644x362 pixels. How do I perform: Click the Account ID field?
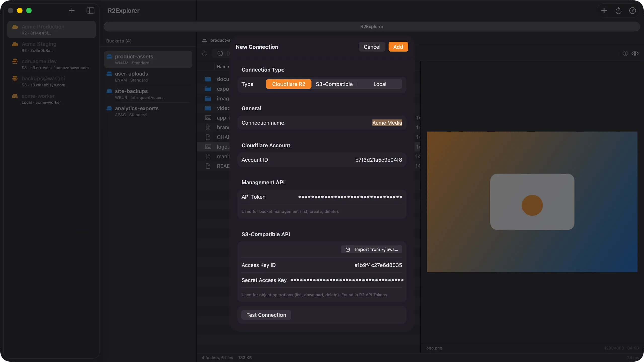coord(322,160)
